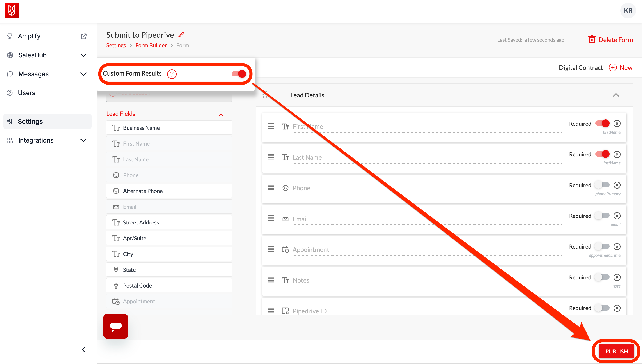Screen dimensions: 642x364
Task: Click the edit pencil beside Submit to Pipedrive
Action: [181, 35]
